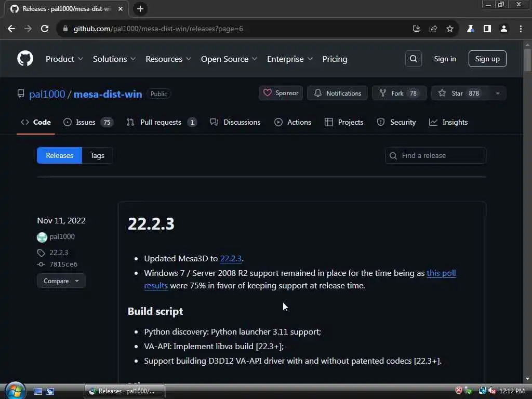Click the 12:12 PM clock
Viewport: 532px width, 399px height.
point(512,391)
